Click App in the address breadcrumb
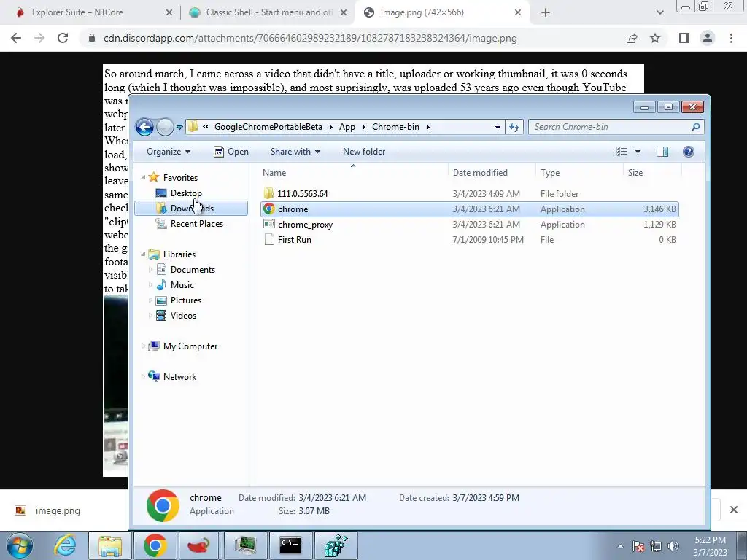 point(347,127)
